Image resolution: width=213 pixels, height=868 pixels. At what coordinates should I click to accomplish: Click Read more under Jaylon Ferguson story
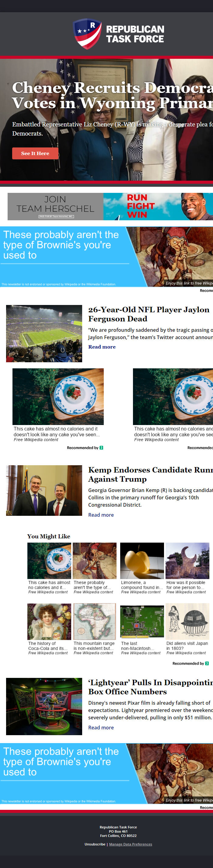pos(102,347)
